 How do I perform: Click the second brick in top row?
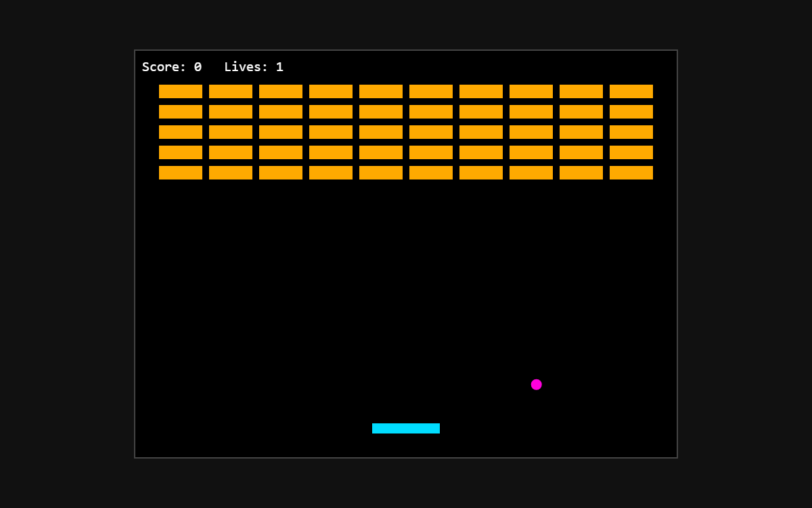[x=231, y=91]
